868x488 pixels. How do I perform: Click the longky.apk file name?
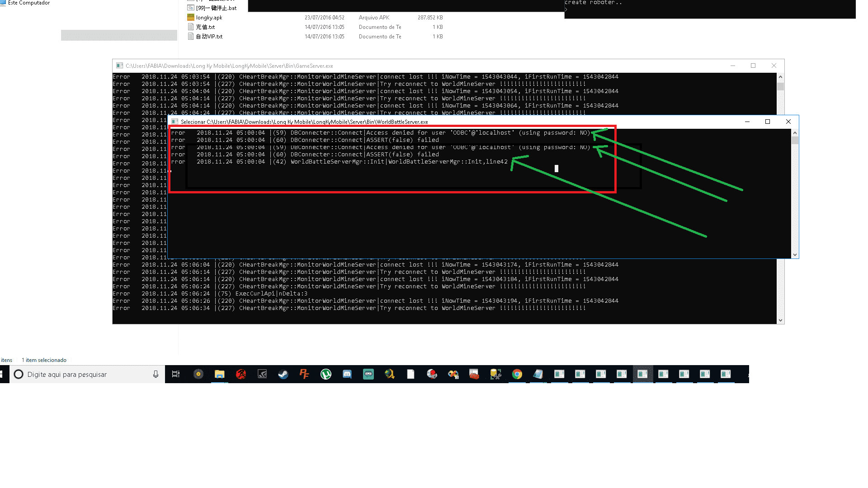pos(209,18)
